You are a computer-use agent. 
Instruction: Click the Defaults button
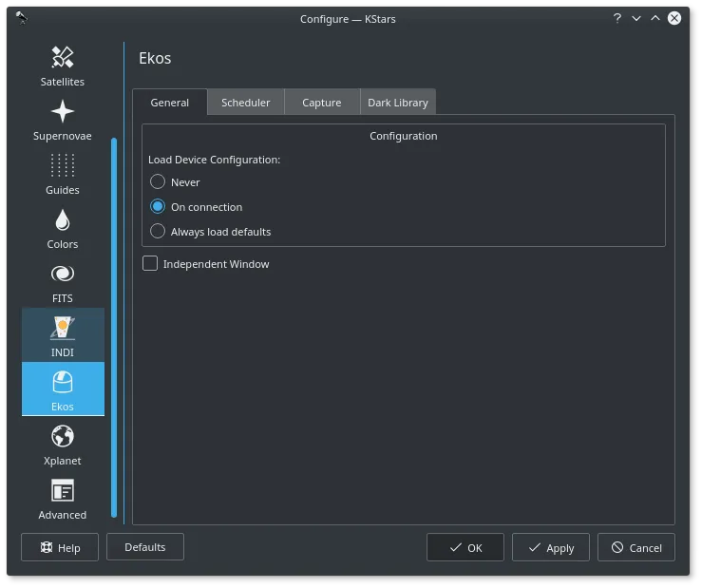pyautogui.click(x=145, y=547)
